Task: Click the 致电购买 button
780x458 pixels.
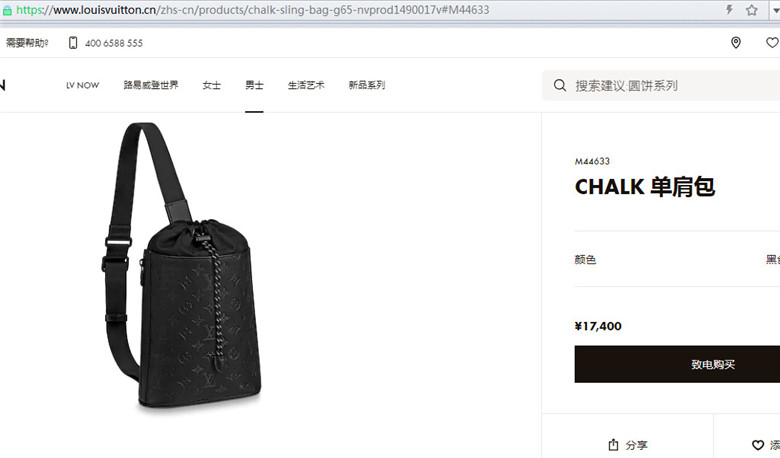Action: [677, 364]
